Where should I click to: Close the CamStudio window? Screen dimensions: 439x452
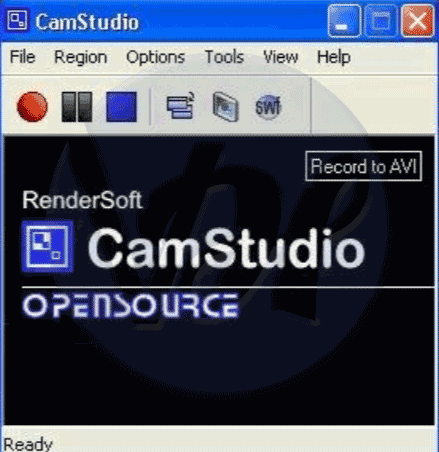coord(418,21)
